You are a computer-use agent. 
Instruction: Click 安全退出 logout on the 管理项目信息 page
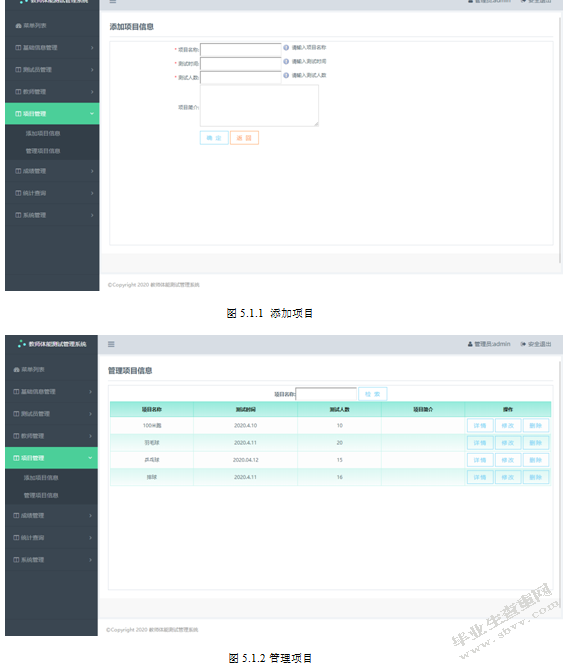point(536,344)
